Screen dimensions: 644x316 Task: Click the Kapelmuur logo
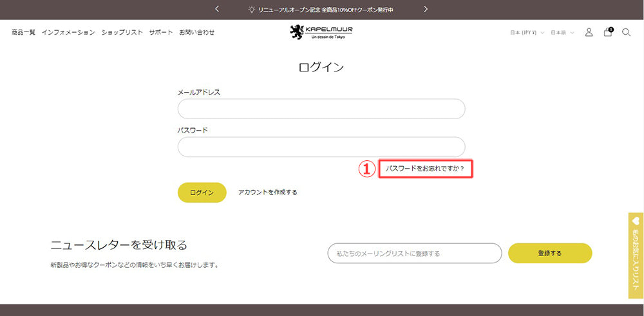[x=321, y=32]
